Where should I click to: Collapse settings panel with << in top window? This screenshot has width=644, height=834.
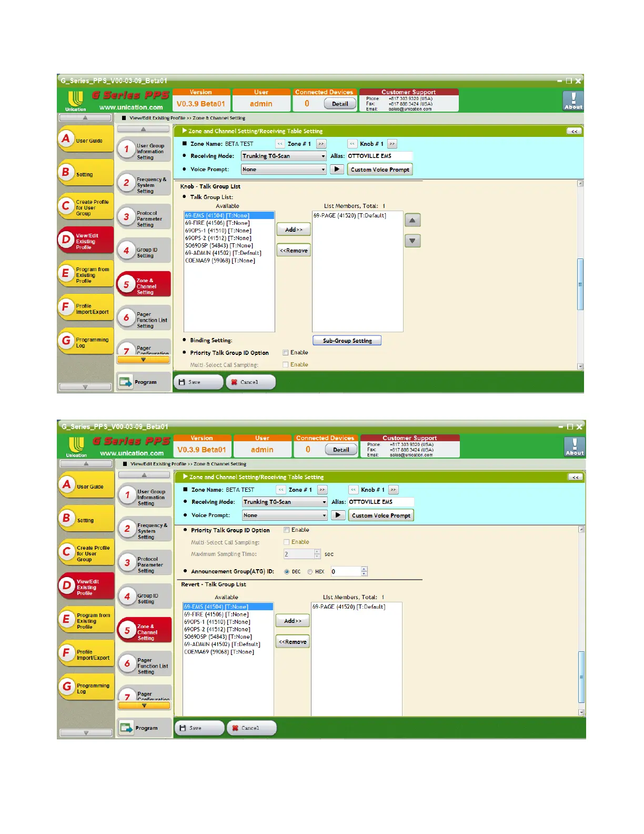(574, 131)
